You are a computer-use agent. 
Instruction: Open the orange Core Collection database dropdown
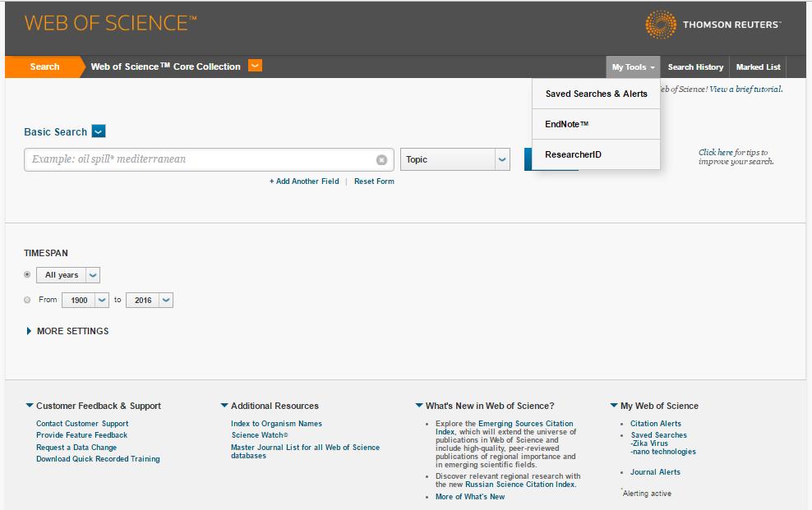click(x=255, y=66)
